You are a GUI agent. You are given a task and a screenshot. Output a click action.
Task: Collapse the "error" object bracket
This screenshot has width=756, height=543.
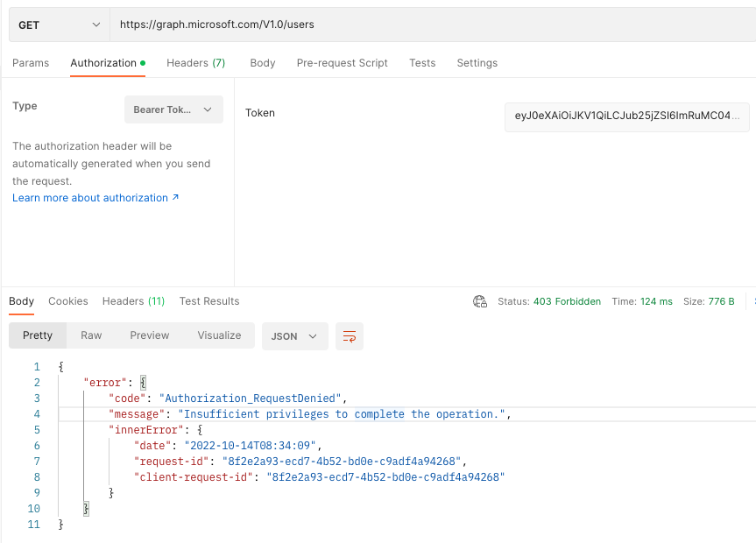pos(143,383)
